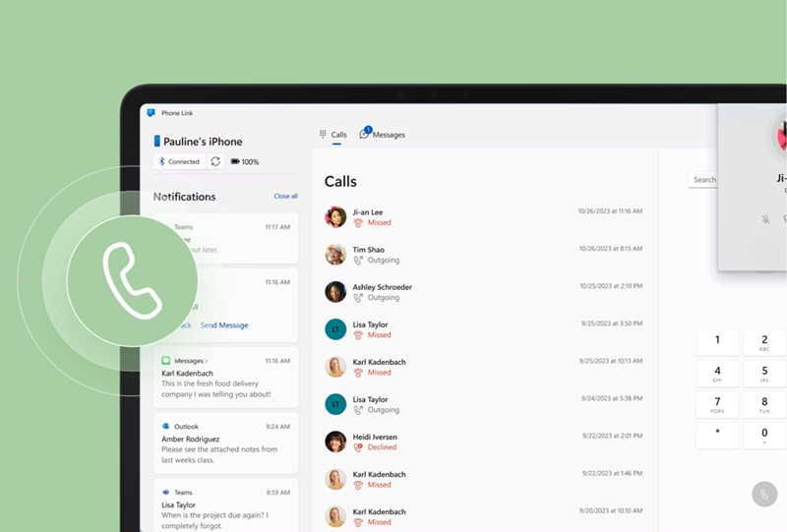Click 10/26/2023 at 11:16 AM timestamp
The width and height of the screenshot is (787, 532).
(610, 211)
